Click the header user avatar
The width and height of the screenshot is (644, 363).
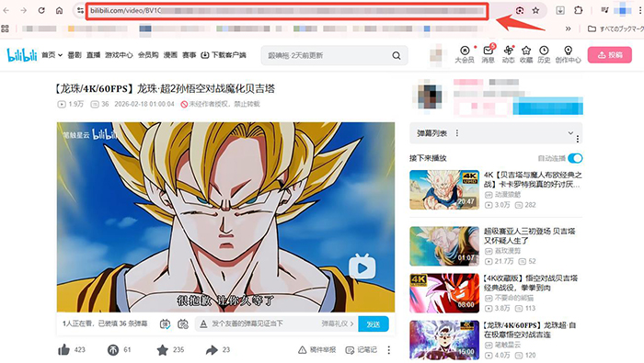click(436, 55)
